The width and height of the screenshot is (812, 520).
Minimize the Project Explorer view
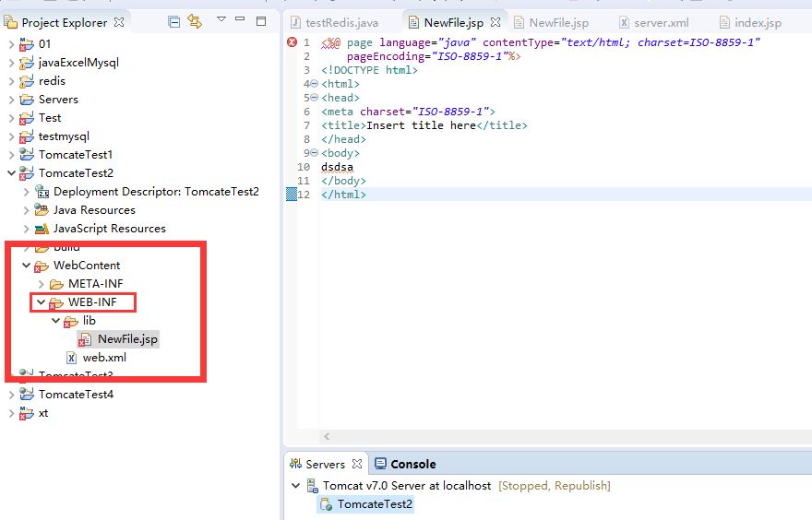coord(240,18)
